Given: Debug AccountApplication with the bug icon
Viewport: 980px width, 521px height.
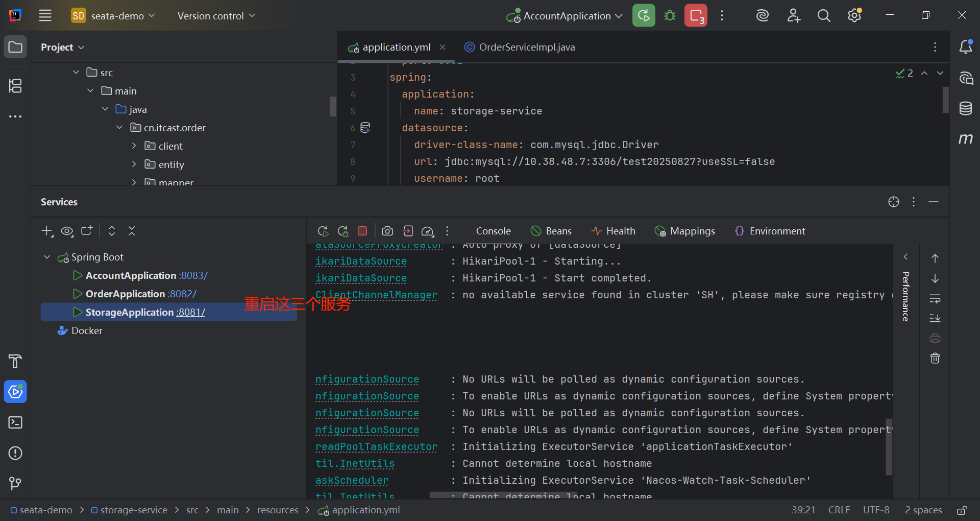Looking at the screenshot, I should tap(670, 15).
